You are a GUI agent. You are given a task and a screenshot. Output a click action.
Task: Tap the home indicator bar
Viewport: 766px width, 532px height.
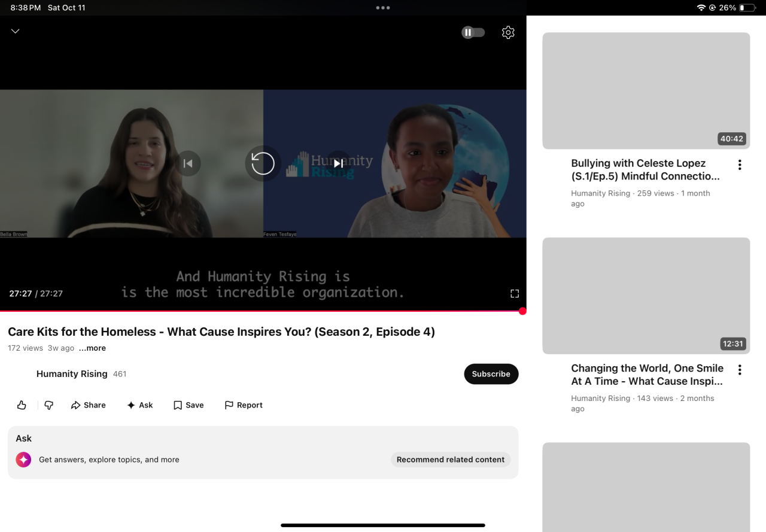click(383, 525)
